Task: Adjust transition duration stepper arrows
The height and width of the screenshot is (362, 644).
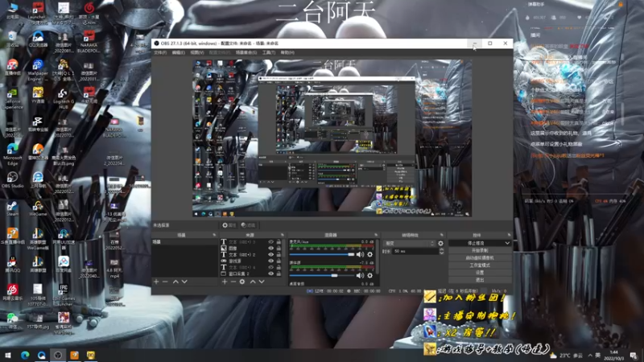Action: 441,251
